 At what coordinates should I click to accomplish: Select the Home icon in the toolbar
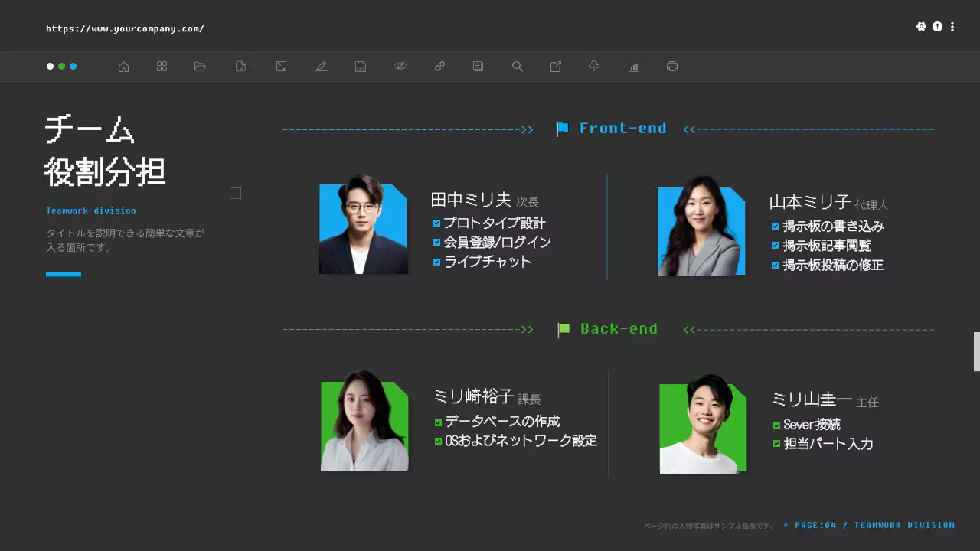point(123,67)
